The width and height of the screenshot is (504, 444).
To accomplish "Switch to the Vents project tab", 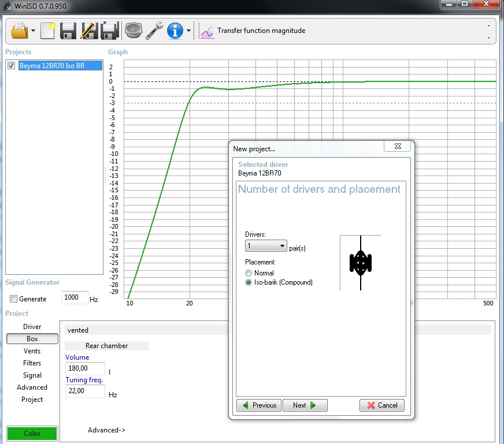I will (x=32, y=351).
